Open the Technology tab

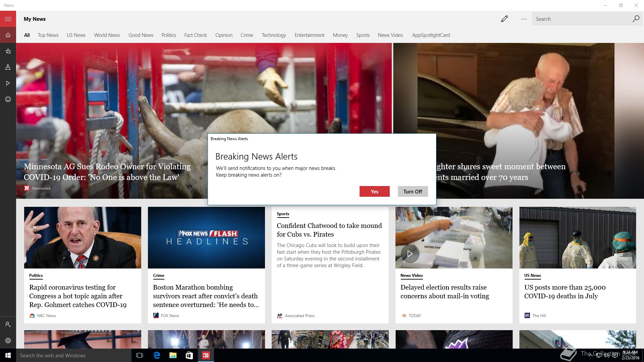[x=274, y=35]
